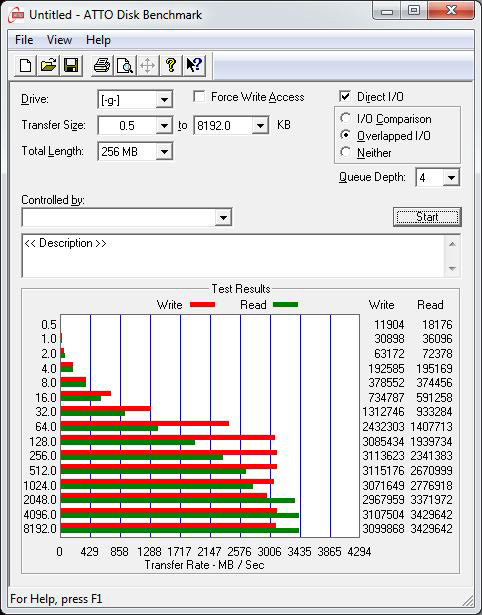Click the ATTO app icon in title bar
Image resolution: width=482 pixels, height=615 pixels.
17,15
